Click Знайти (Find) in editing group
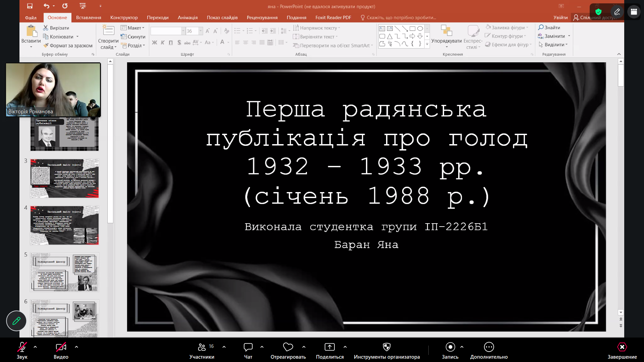 click(549, 27)
